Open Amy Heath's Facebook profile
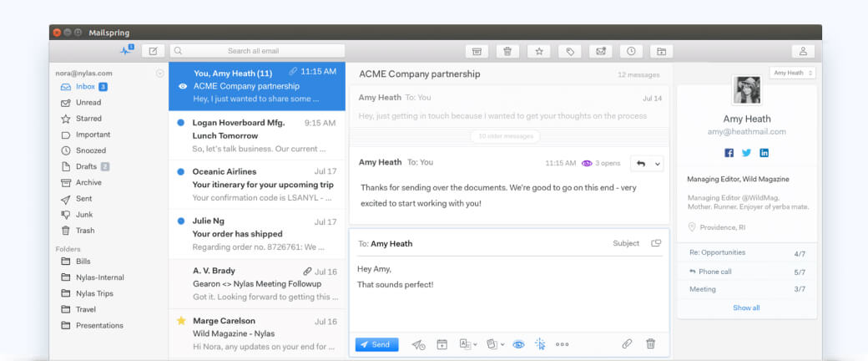This screenshot has width=868, height=361. pyautogui.click(x=729, y=153)
